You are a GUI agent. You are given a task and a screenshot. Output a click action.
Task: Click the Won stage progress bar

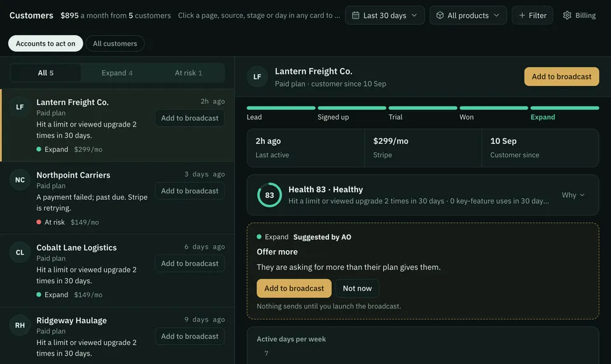pyautogui.click(x=494, y=108)
